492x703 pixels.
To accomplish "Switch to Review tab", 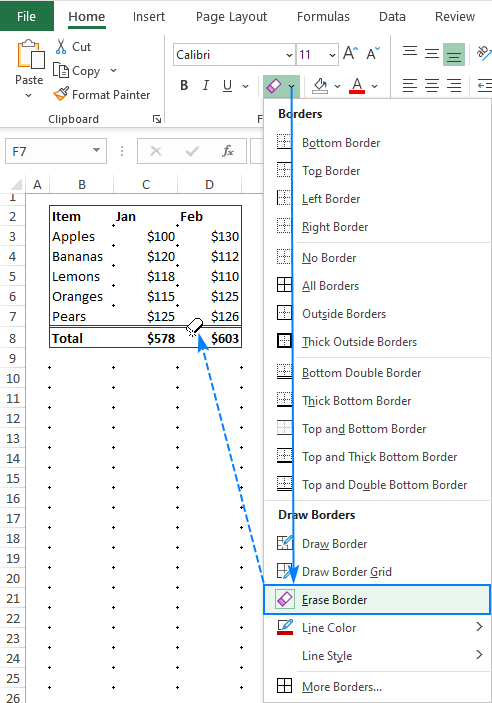I will (455, 17).
